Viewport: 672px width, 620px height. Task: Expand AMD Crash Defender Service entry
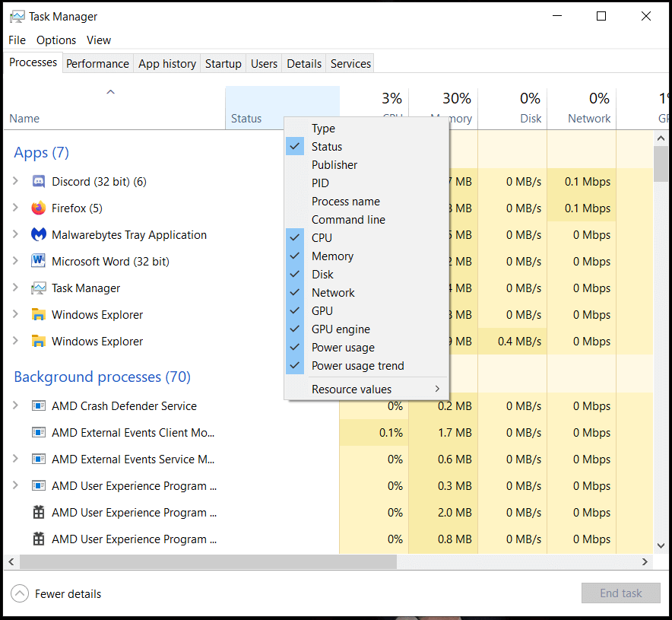click(x=15, y=405)
